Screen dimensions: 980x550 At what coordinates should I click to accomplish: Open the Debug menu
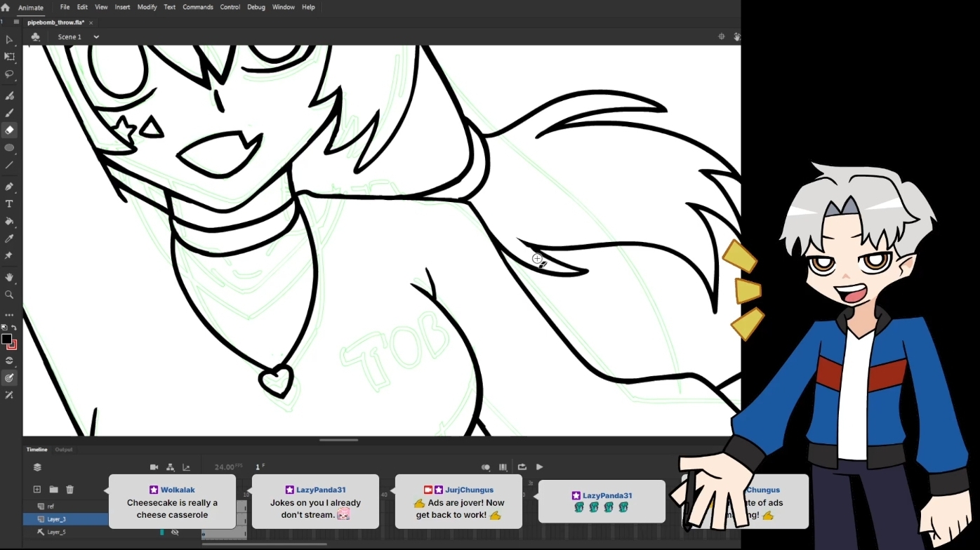tap(256, 7)
